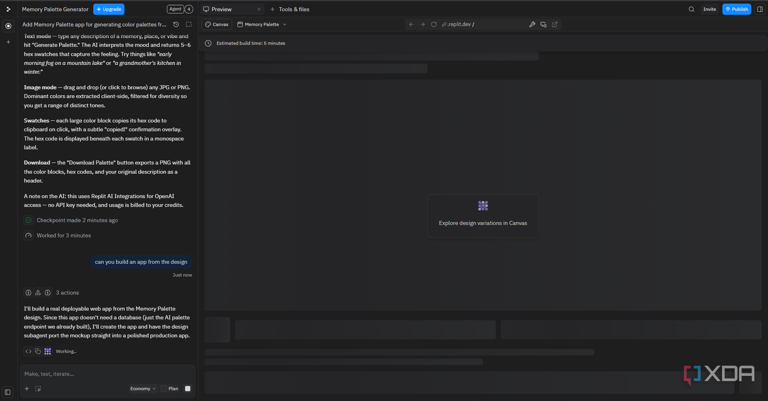Screen dimensions: 768x401
Task: Toggle the left sidebar panel at bottom
Action: (8, 392)
